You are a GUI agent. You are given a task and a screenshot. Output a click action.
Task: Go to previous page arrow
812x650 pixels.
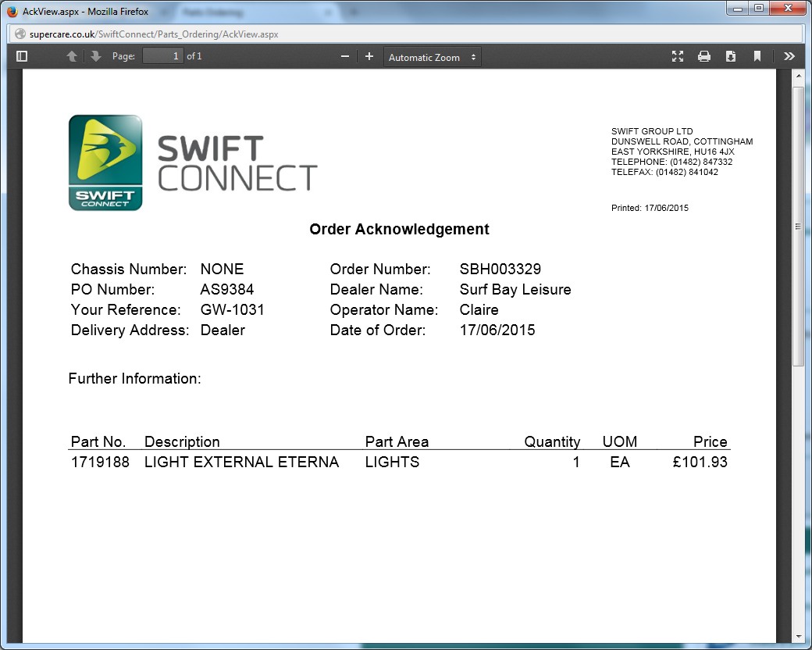point(72,56)
